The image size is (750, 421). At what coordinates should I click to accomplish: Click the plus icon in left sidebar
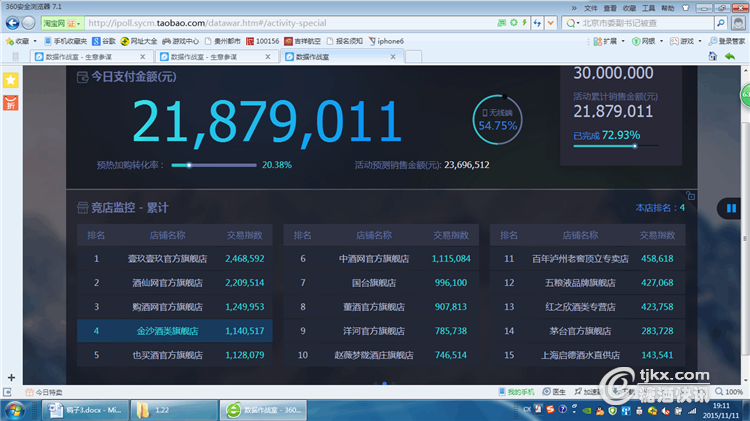pyautogui.click(x=11, y=377)
